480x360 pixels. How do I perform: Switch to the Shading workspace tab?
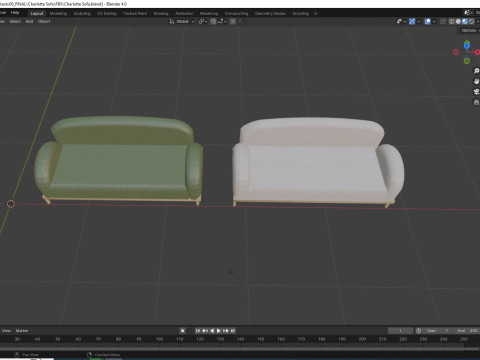[x=161, y=13]
